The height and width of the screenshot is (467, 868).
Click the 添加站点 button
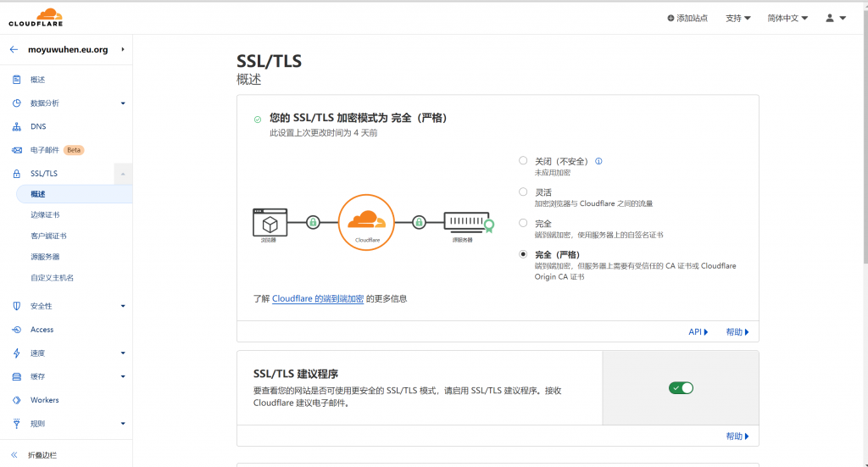click(x=687, y=19)
